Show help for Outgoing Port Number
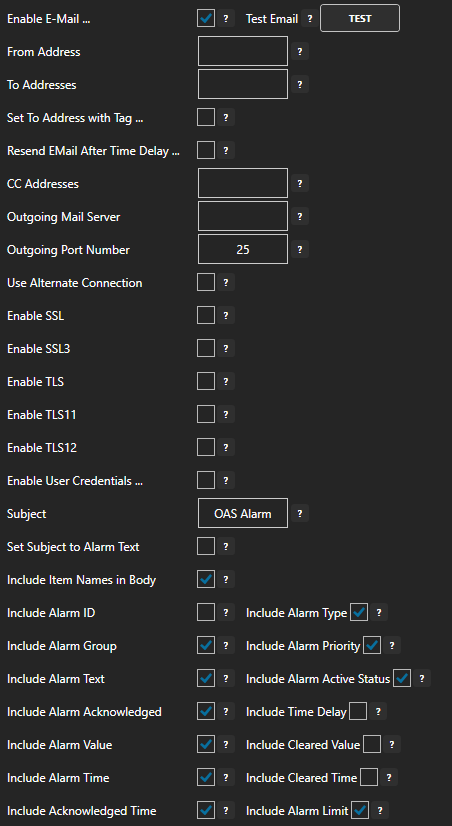Viewport: 452px width, 826px height. [x=300, y=250]
